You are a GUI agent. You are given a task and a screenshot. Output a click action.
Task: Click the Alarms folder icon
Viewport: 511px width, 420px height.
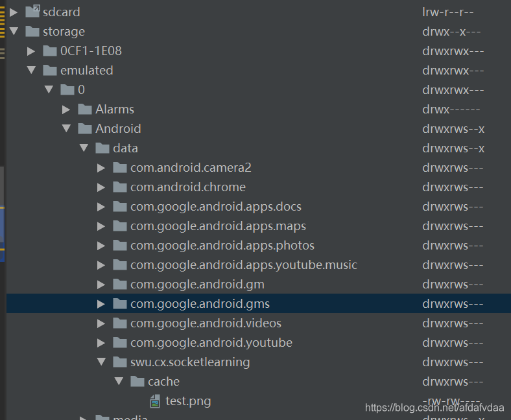click(85, 109)
